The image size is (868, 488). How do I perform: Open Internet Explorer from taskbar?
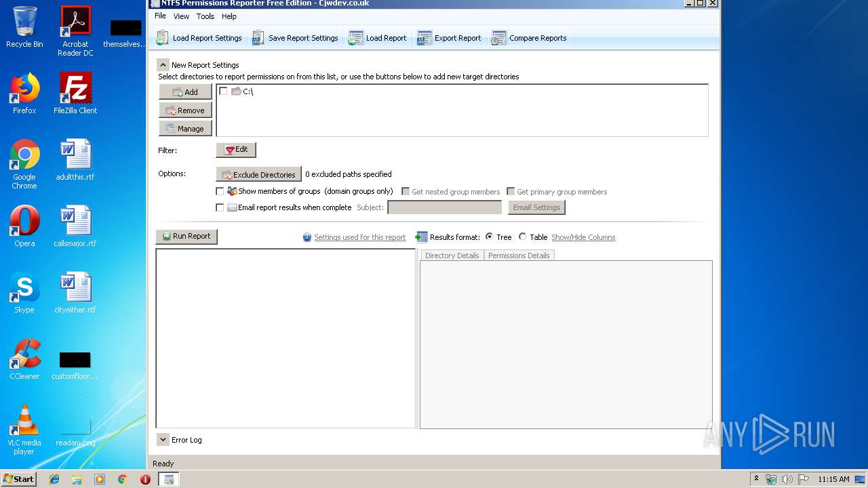pyautogui.click(x=54, y=479)
